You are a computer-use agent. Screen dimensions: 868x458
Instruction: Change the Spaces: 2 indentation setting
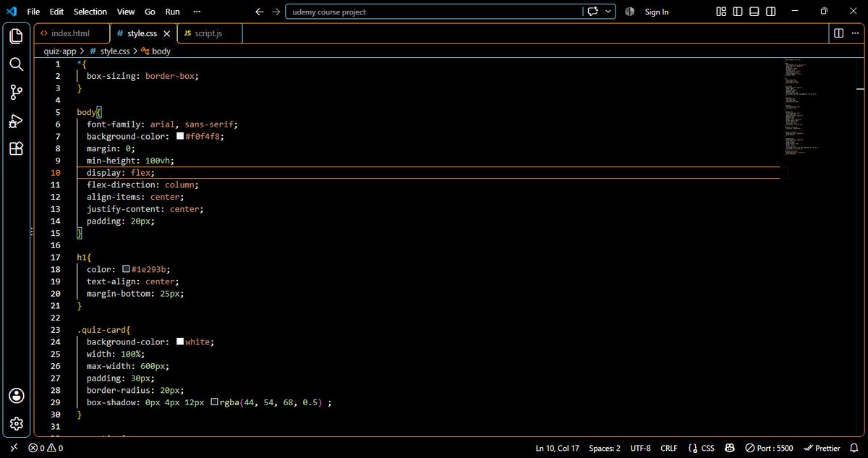605,448
